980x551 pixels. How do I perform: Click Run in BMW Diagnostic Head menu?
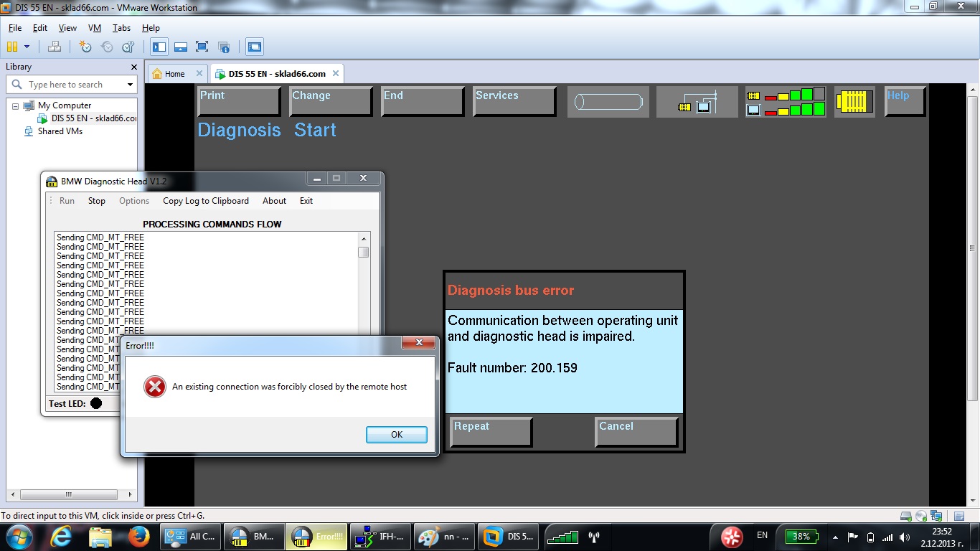coord(67,201)
